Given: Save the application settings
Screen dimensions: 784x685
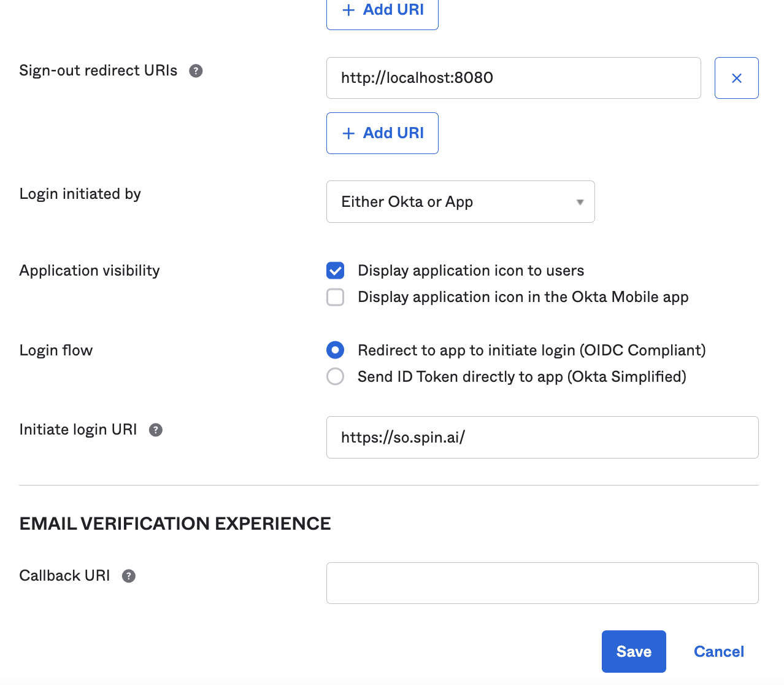Looking at the screenshot, I should tap(634, 651).
